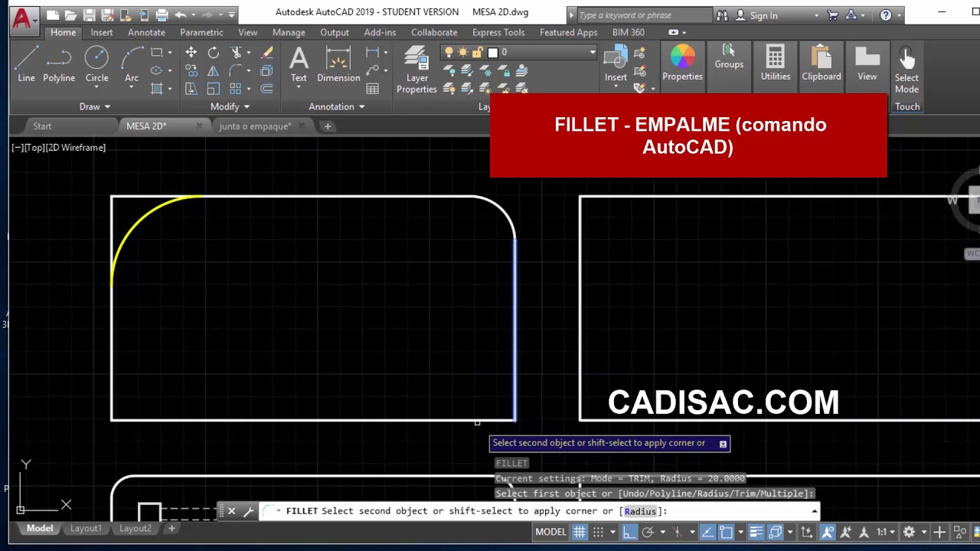Click the Save icon in quick access toolbar
Image resolution: width=980 pixels, height=551 pixels.
pyautogui.click(x=89, y=15)
